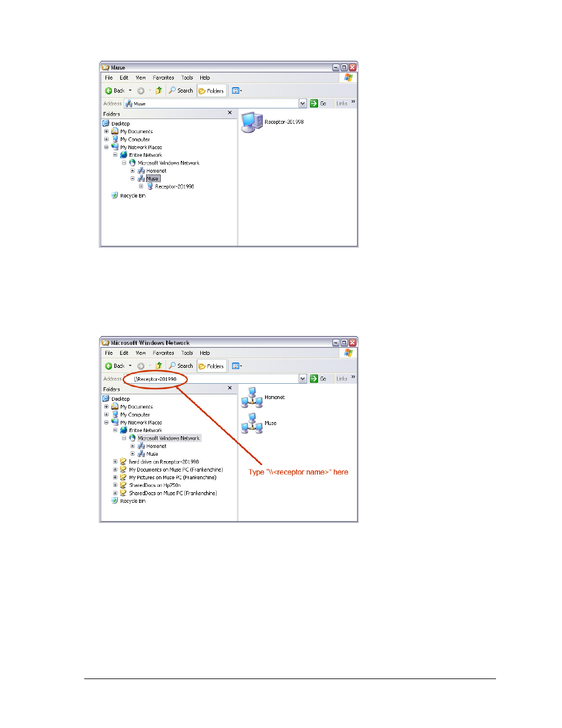This screenshot has width=562, height=728.
Task: Open View menu in Muse window
Action: [141, 78]
